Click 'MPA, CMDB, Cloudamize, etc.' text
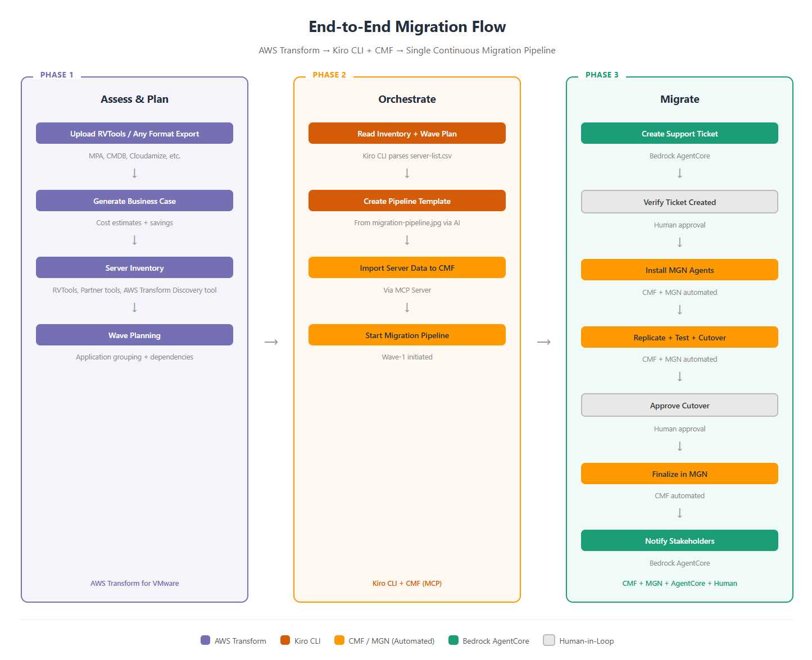Image resolution: width=812 pixels, height=660 pixels. tap(134, 156)
